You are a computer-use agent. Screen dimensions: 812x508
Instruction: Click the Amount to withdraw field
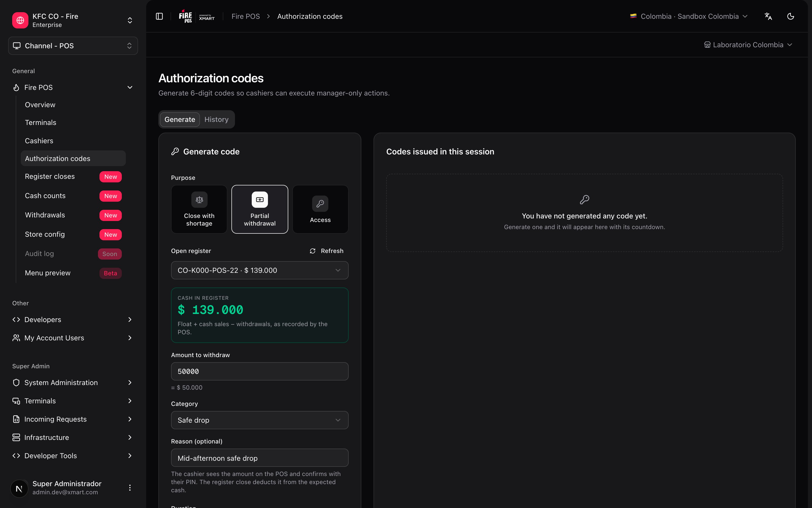tap(260, 371)
